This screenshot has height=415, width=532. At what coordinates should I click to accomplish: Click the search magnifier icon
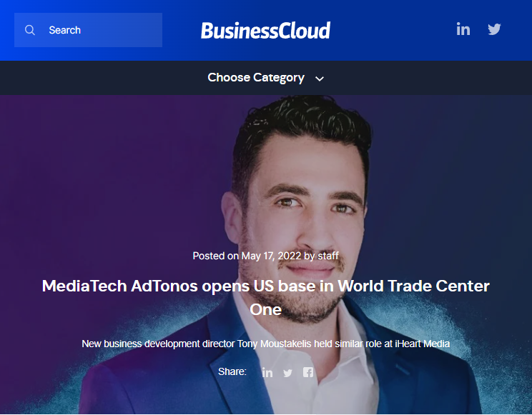30,30
